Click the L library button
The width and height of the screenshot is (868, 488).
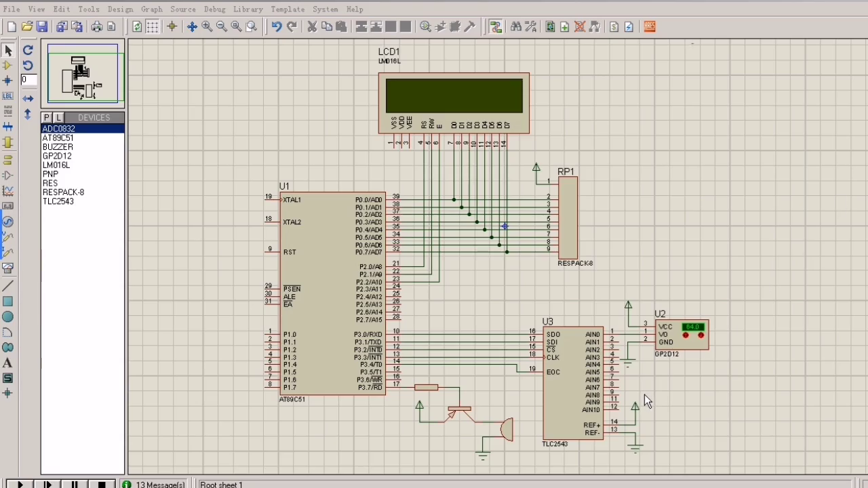pos(58,117)
